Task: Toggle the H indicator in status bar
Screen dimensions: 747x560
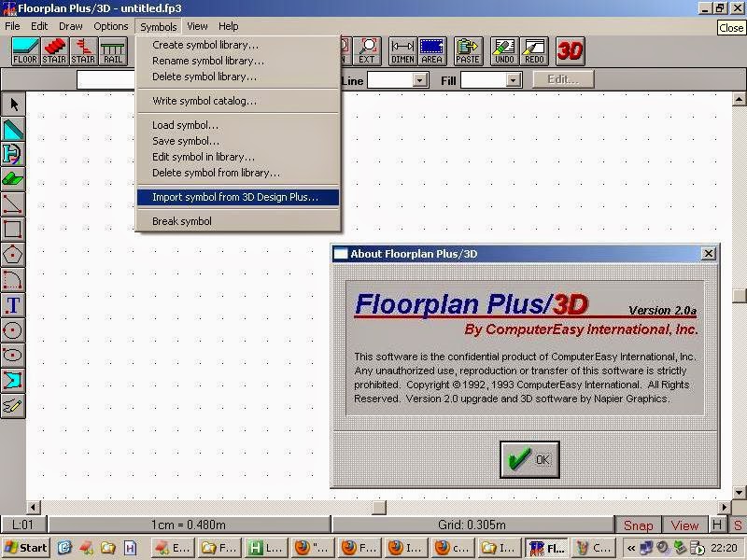Action: 717,525
